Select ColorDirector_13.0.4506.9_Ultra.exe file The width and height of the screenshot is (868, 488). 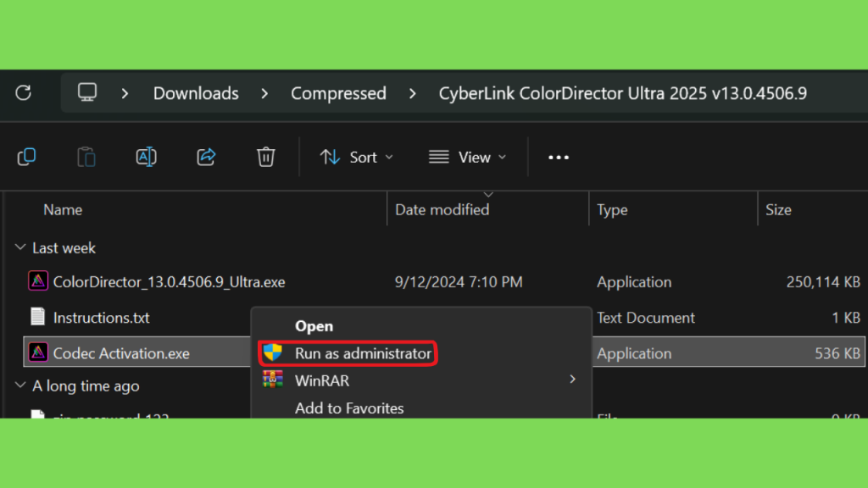(169, 282)
